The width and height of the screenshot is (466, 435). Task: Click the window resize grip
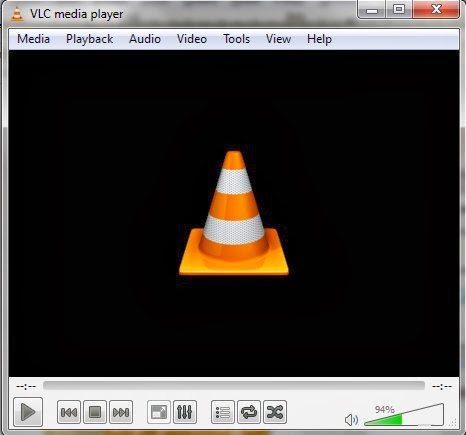tap(453, 423)
